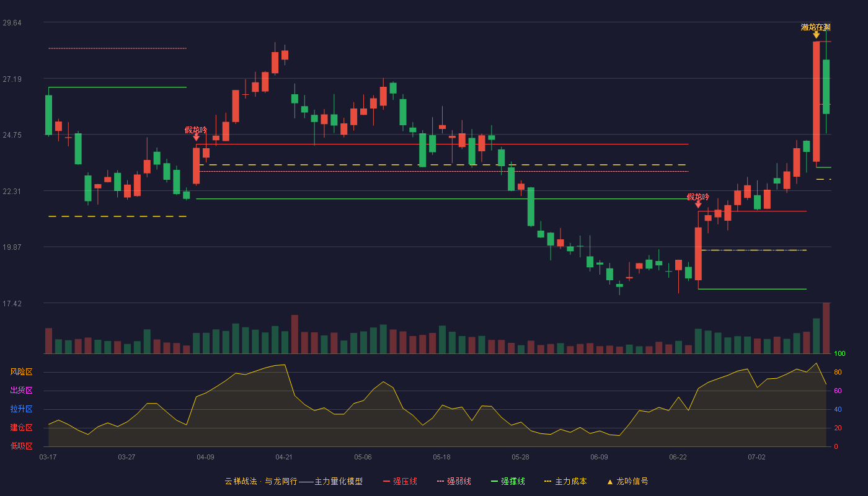Click the 22.31 price axis label
Screen dimensions: 868x496
coord(12,192)
